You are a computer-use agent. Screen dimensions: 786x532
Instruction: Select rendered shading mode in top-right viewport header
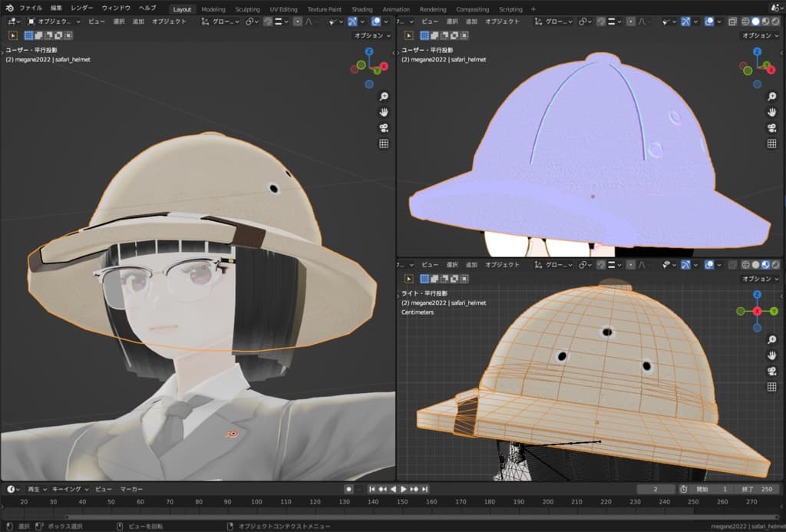click(776, 21)
